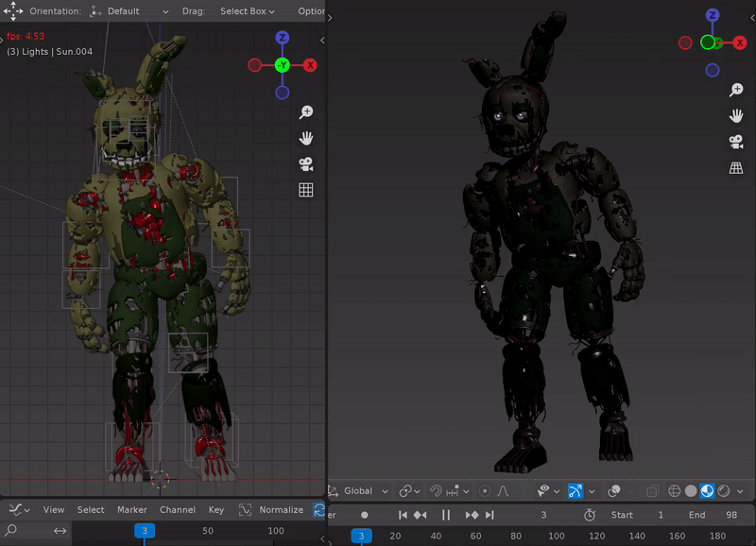Screen dimensions: 756x546
Task: Jump to the next keyframe
Action: click(x=472, y=515)
